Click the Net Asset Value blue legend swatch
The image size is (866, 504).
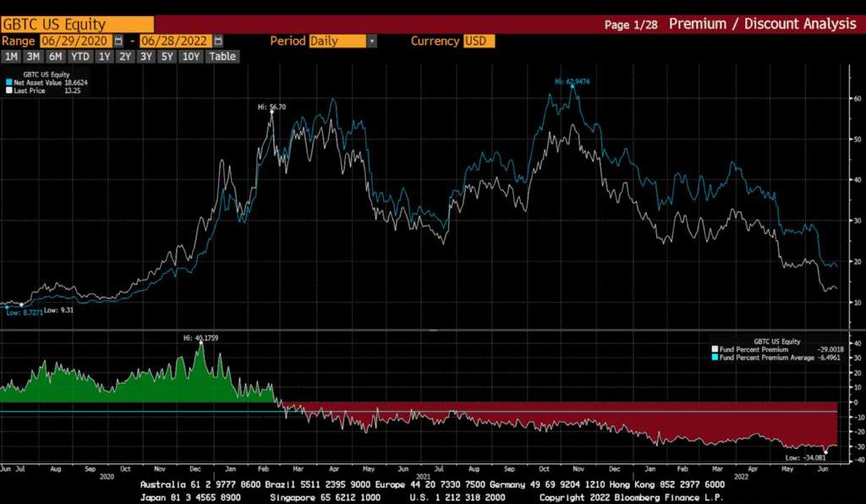pos(8,83)
